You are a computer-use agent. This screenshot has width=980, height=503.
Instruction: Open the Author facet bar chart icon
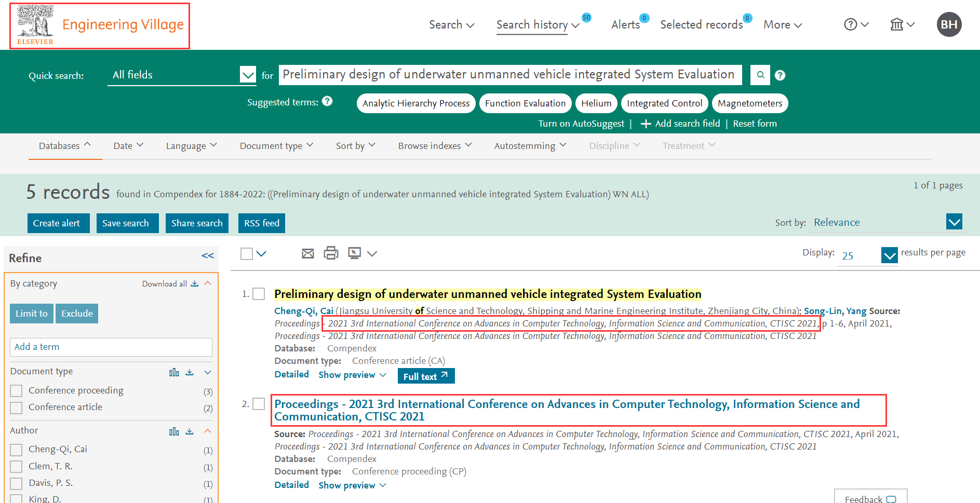click(174, 431)
